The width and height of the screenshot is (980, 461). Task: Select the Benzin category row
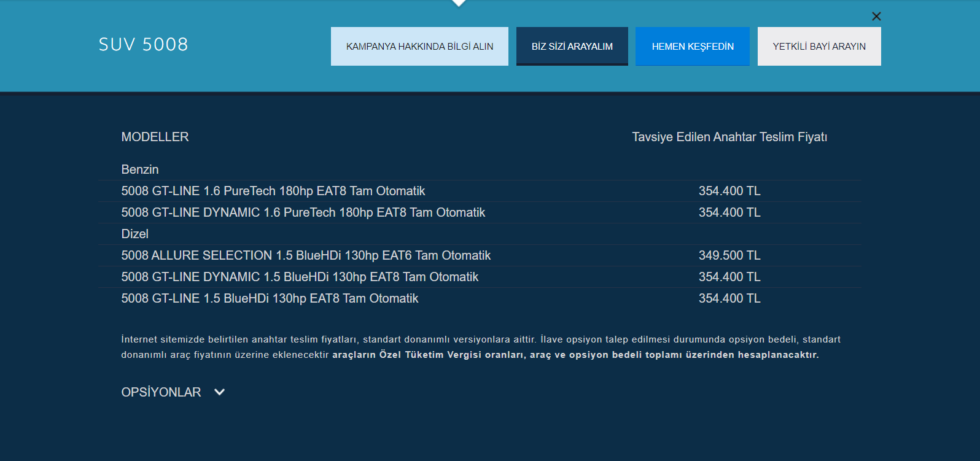[x=480, y=169]
